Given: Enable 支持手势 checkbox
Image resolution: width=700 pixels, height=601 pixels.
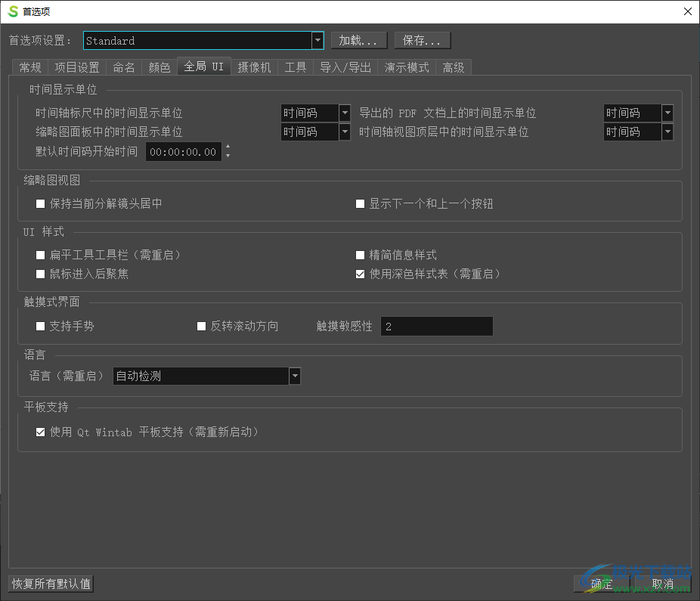Looking at the screenshot, I should 41,327.
